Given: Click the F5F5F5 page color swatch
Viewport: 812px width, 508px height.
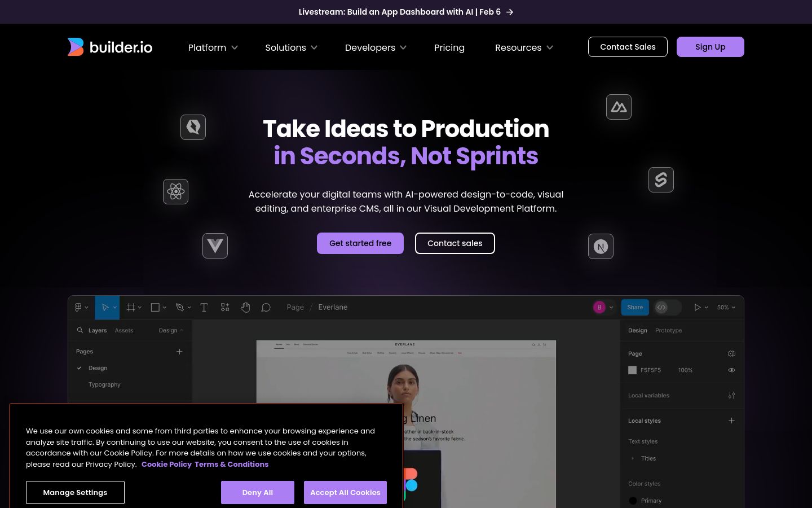Looking at the screenshot, I should (x=632, y=370).
